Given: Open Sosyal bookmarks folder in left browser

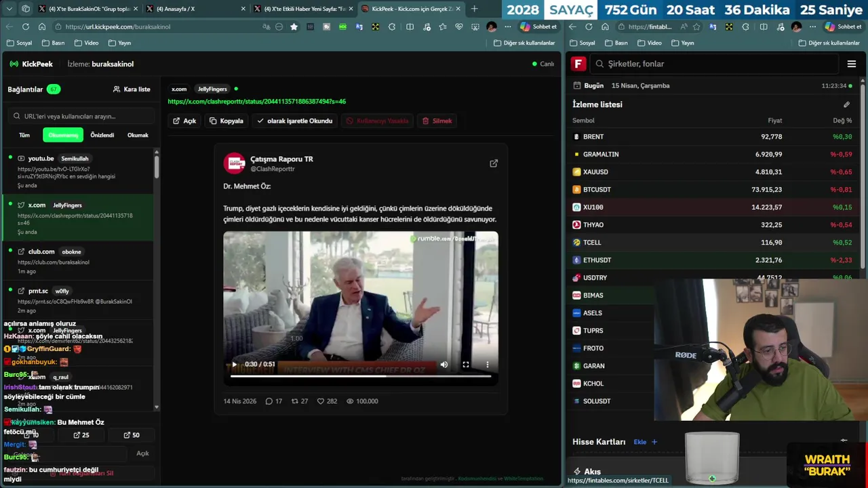Looking at the screenshot, I should [20, 43].
